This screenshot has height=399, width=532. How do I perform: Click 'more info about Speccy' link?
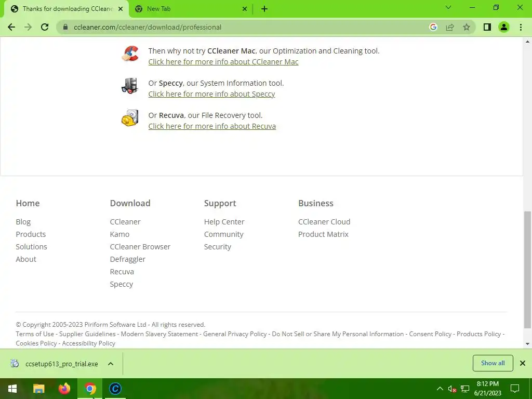[x=212, y=94]
